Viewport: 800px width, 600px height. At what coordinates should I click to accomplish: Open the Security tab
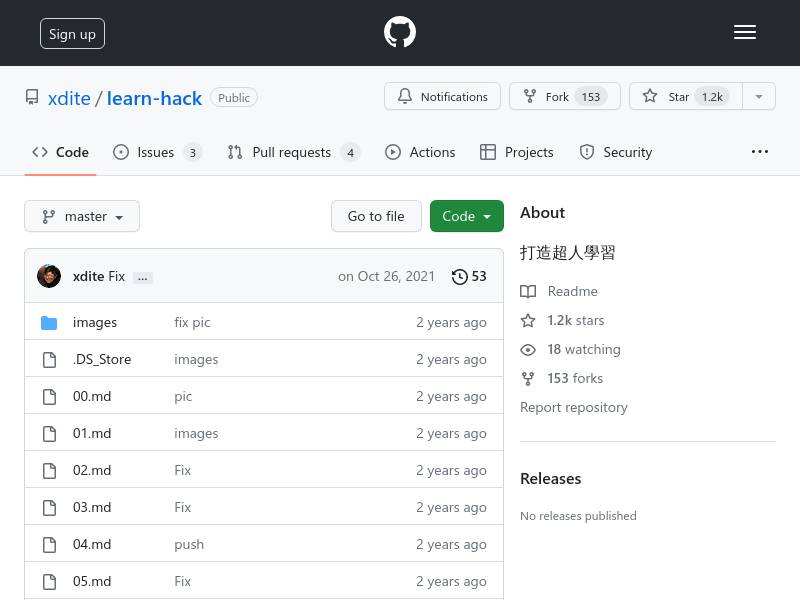[615, 152]
